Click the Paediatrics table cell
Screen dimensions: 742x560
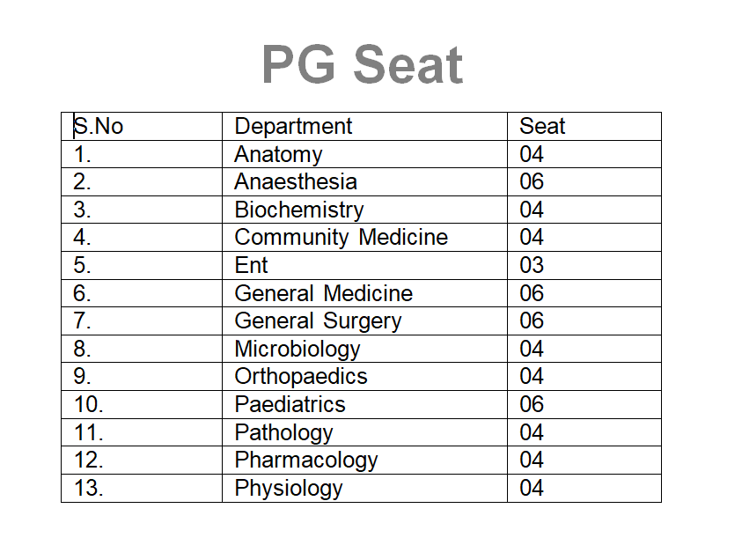click(290, 405)
